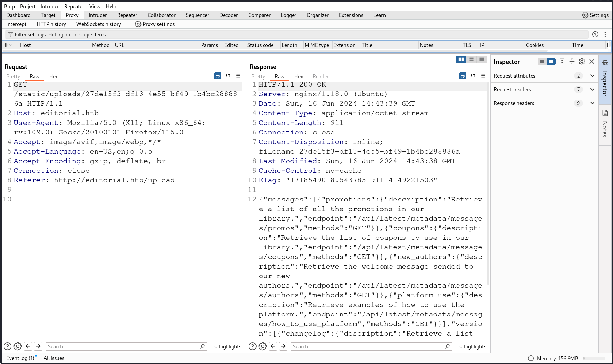Close the Inspector panel

592,62
